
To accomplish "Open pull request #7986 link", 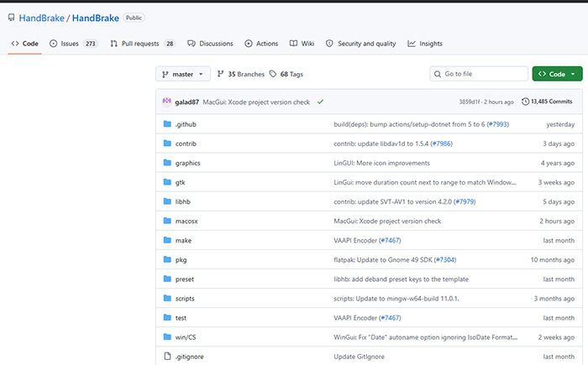I will click(x=442, y=143).
